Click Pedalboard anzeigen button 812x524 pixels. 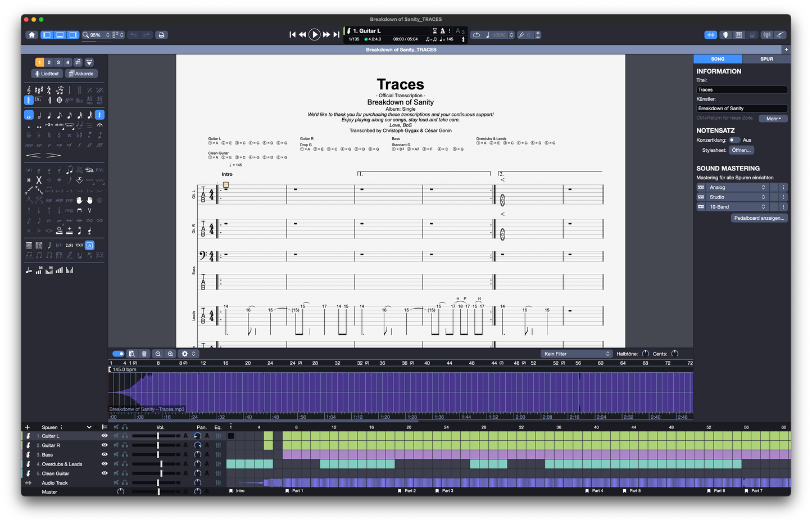(759, 218)
